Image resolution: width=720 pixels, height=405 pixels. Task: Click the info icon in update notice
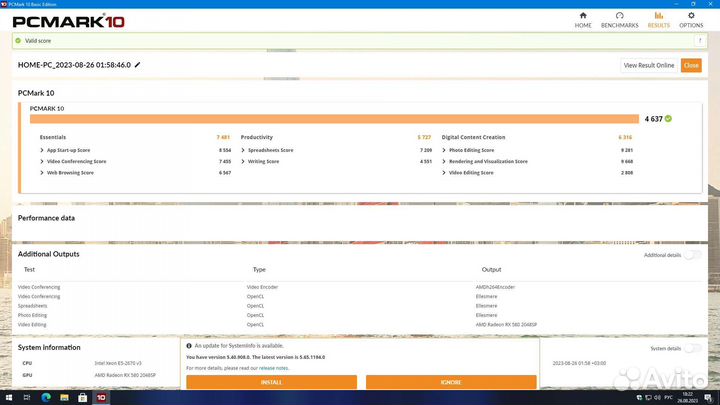coord(189,346)
